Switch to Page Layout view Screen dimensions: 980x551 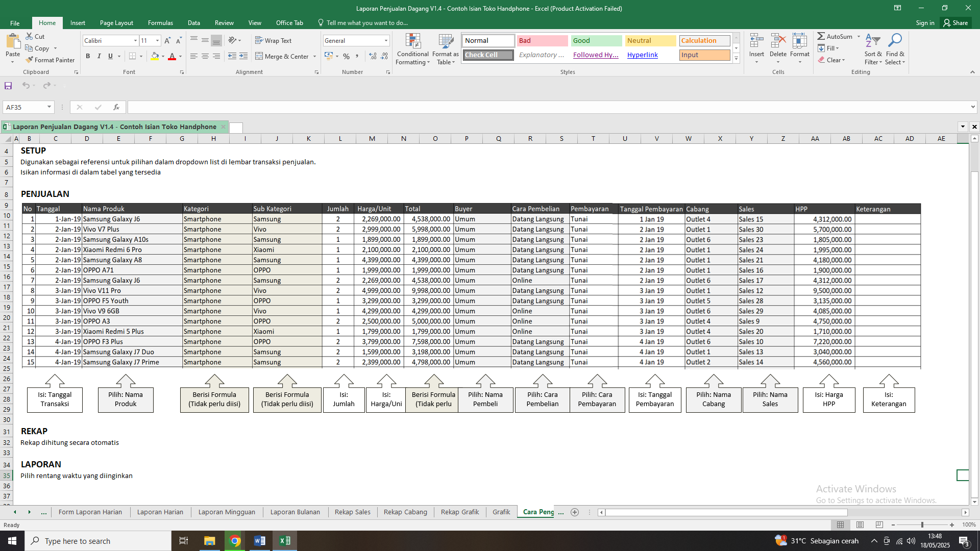point(860,525)
